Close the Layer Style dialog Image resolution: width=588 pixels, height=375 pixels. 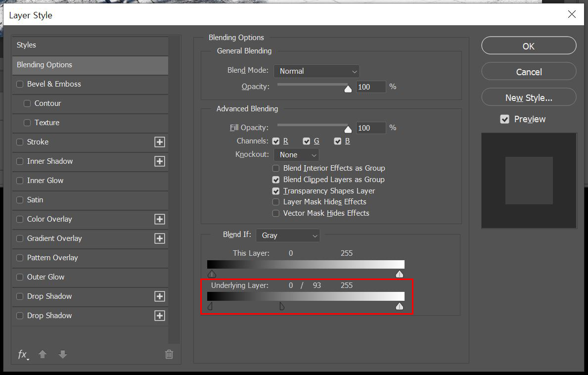tap(572, 14)
